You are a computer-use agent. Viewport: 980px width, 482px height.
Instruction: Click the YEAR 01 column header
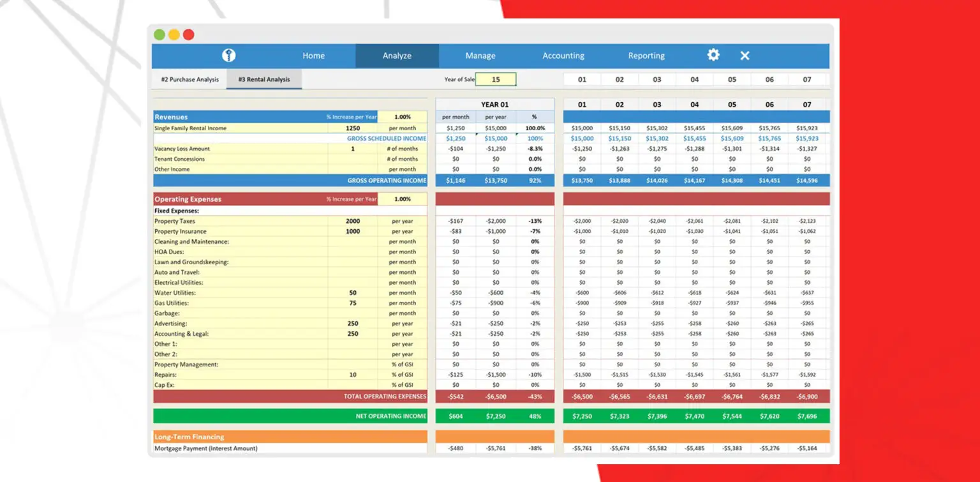click(x=495, y=104)
